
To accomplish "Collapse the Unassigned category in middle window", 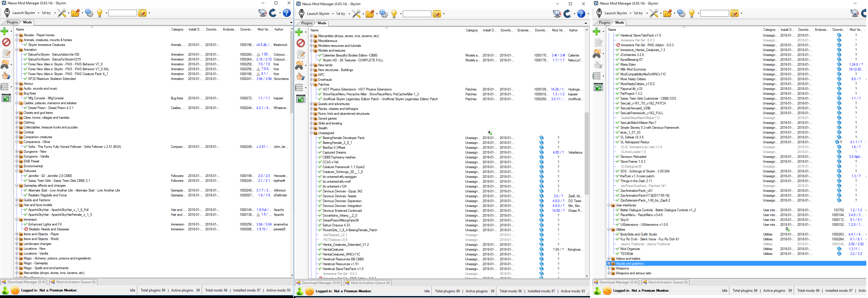I will point(311,133).
